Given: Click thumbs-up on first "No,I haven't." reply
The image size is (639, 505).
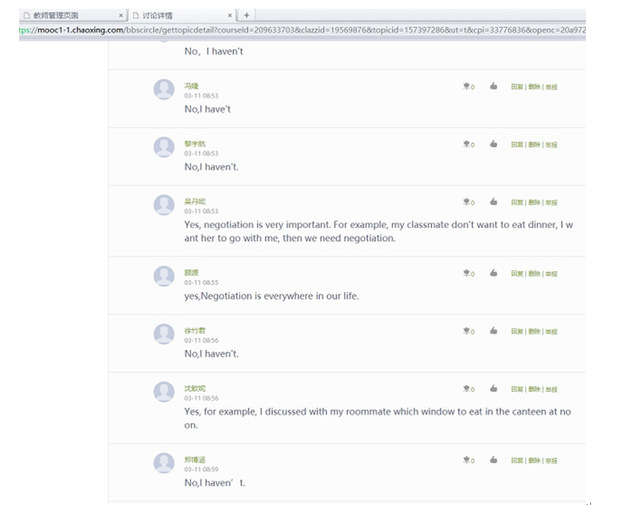Looking at the screenshot, I should pyautogui.click(x=494, y=145).
